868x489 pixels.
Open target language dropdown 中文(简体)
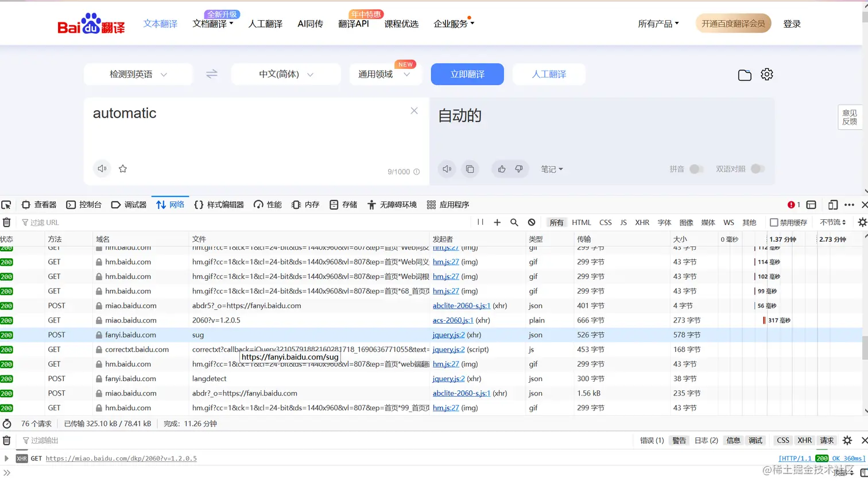click(x=286, y=74)
